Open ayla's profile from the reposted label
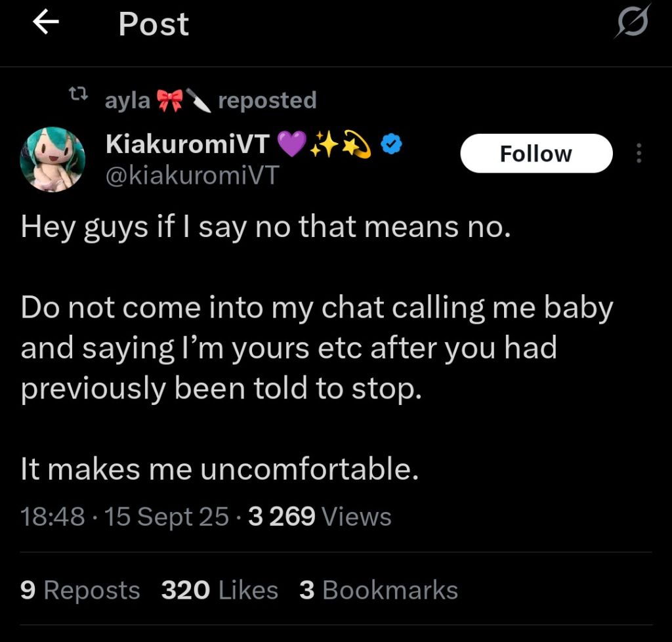672x642 pixels. click(127, 100)
